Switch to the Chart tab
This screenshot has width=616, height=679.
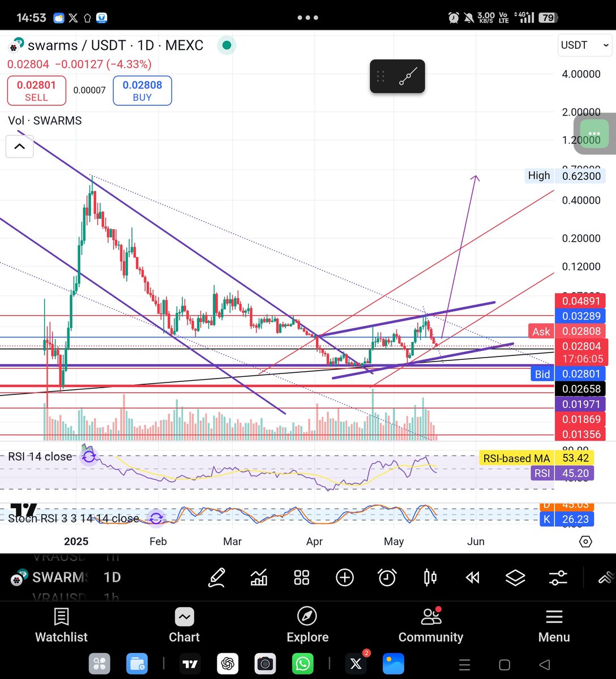tap(184, 626)
